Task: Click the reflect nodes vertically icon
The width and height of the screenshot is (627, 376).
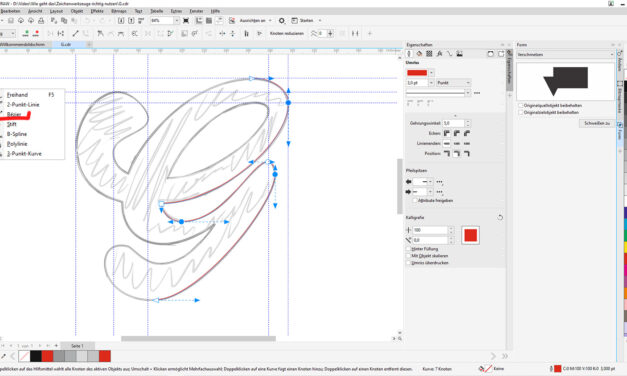Action: pos(232,33)
